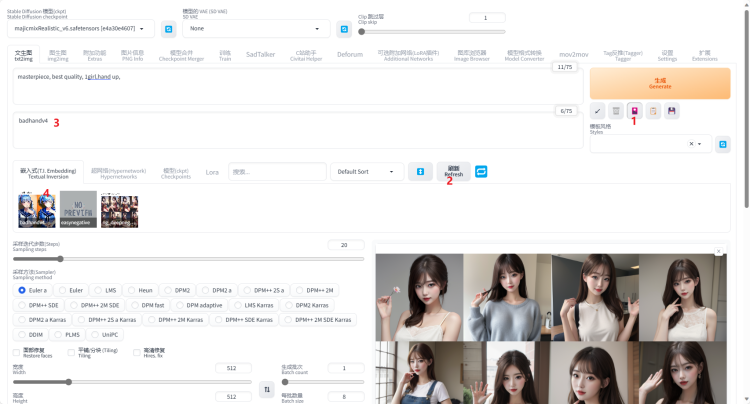Click the save style floppy disk icon

[x=671, y=111]
